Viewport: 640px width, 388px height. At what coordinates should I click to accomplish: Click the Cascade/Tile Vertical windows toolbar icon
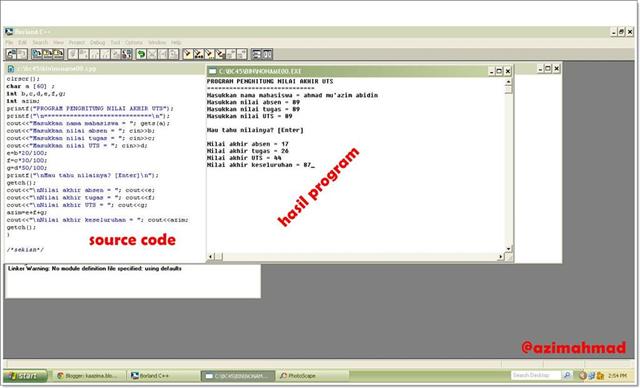[267, 54]
